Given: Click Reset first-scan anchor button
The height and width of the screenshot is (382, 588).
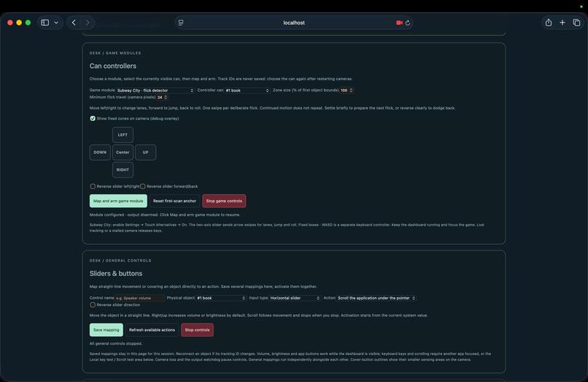Looking at the screenshot, I should (x=174, y=201).
